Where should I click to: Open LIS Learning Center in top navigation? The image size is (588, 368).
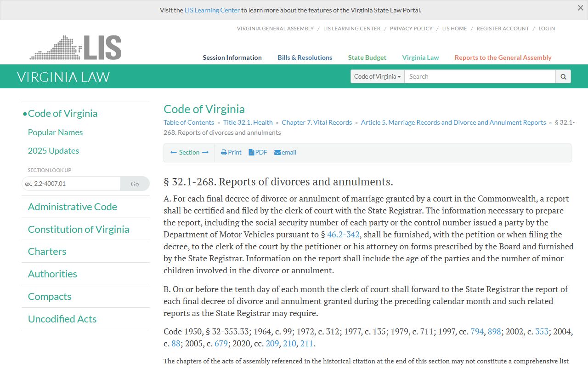352,29
